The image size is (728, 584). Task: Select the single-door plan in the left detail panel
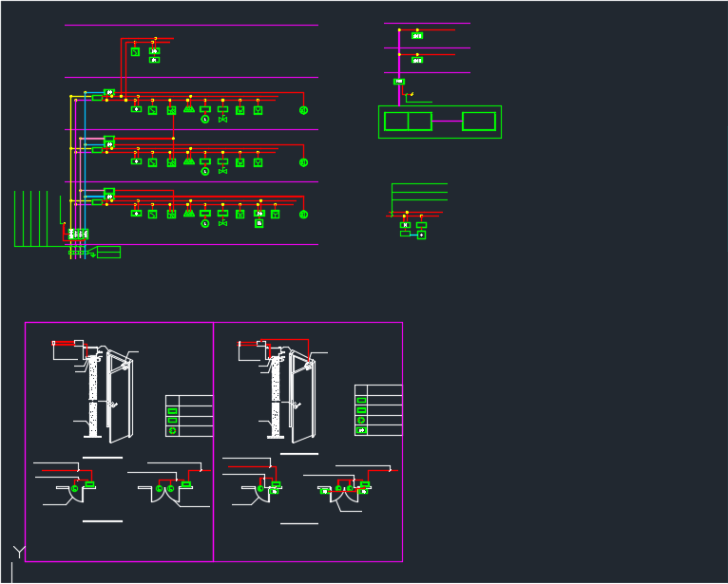pos(76,492)
